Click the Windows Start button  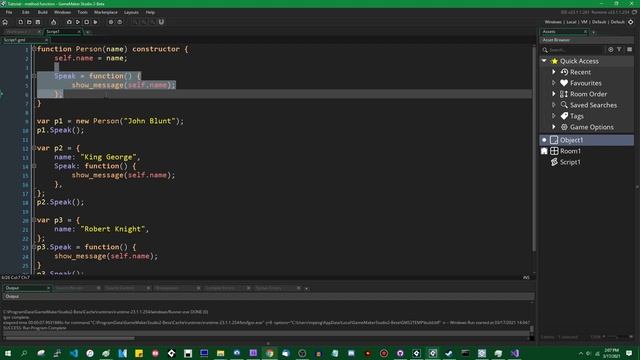click(7, 353)
